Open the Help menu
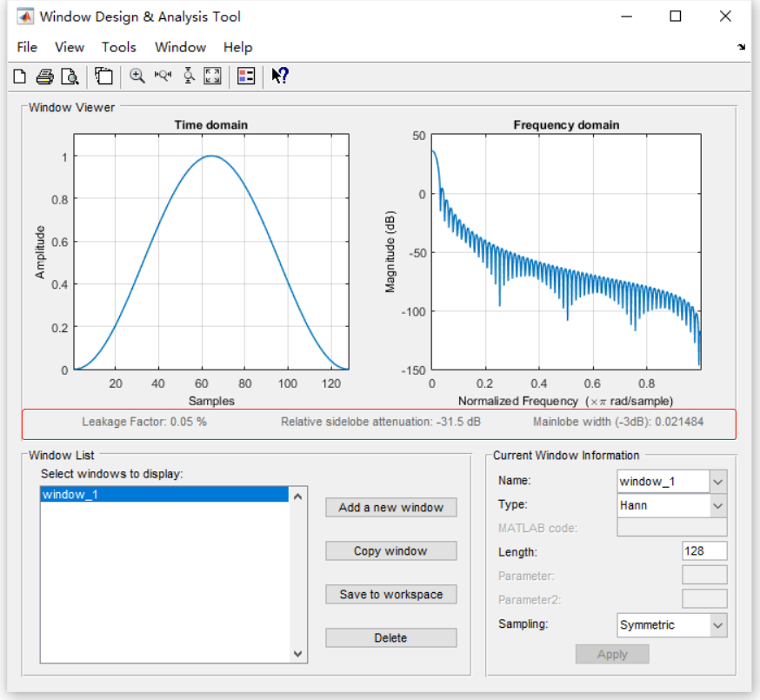The height and width of the screenshot is (700, 760). pos(237,48)
